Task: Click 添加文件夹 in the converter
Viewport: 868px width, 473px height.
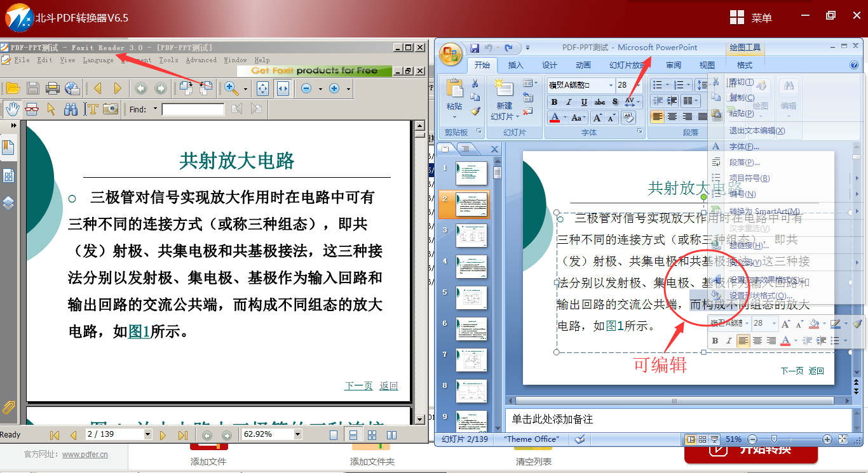Action: (x=372, y=462)
